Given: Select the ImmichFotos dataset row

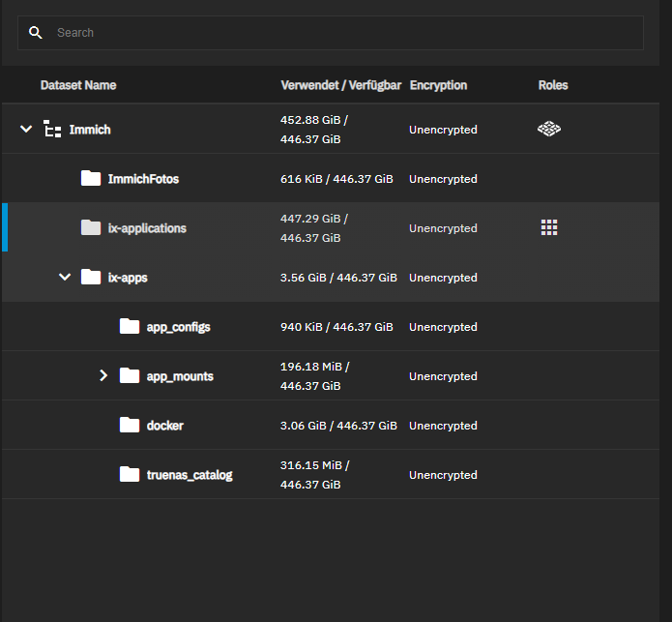Looking at the screenshot, I should (143, 179).
